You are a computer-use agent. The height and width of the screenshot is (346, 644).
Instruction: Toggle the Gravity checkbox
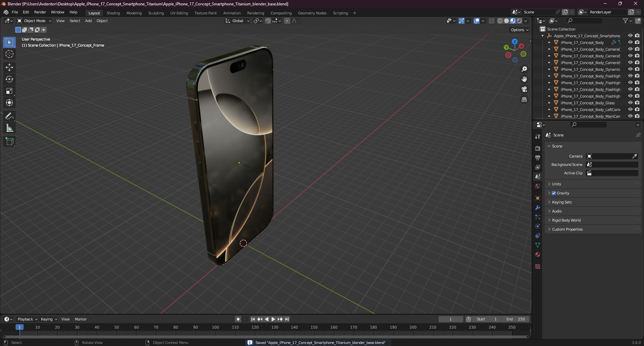(x=554, y=193)
